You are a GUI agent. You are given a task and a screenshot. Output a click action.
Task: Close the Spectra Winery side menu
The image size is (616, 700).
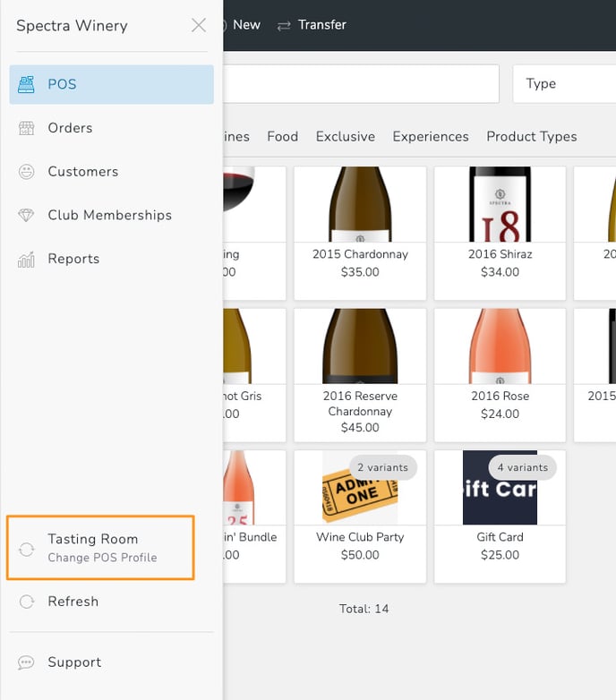pos(199,25)
